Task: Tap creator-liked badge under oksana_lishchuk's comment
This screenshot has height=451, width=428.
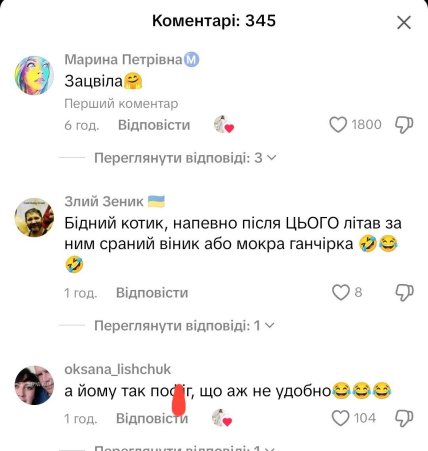Action: pos(222,418)
